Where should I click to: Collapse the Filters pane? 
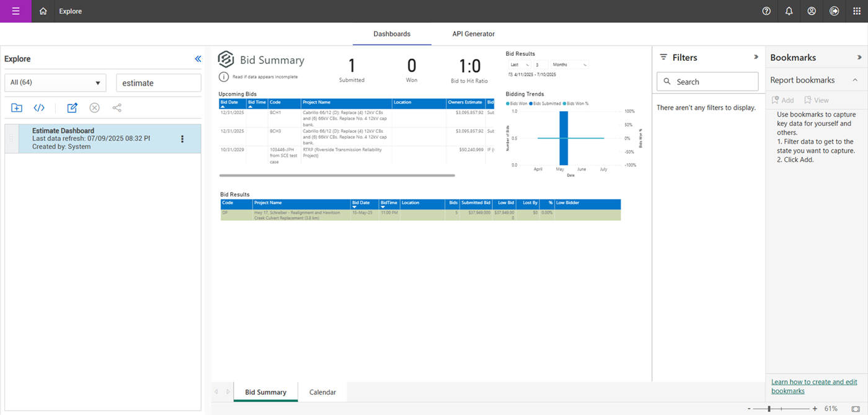pyautogui.click(x=756, y=57)
